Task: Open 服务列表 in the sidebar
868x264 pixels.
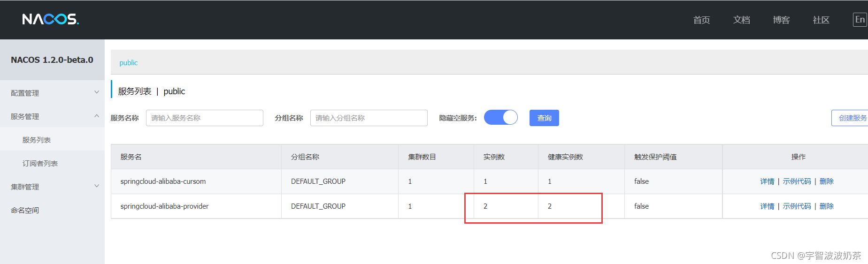Action: coord(37,140)
